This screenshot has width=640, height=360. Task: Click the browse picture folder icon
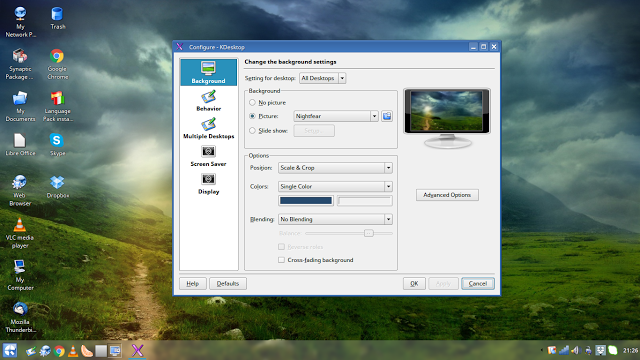(x=387, y=116)
